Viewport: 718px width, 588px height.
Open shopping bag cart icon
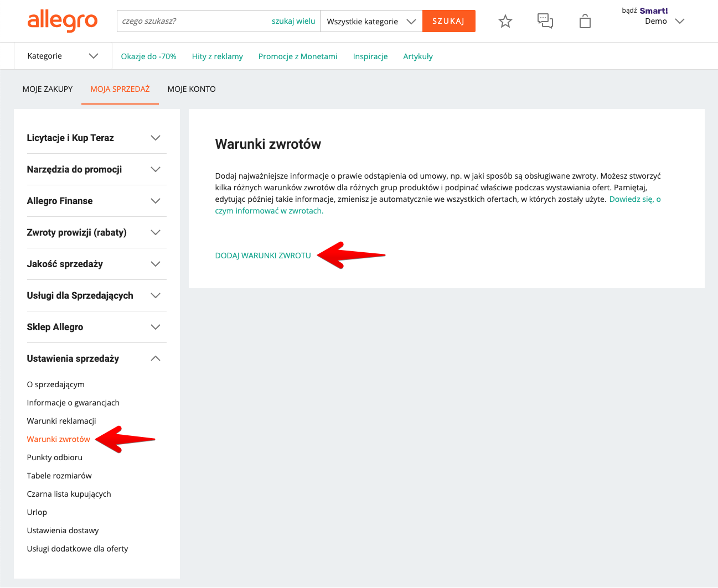[x=585, y=21]
